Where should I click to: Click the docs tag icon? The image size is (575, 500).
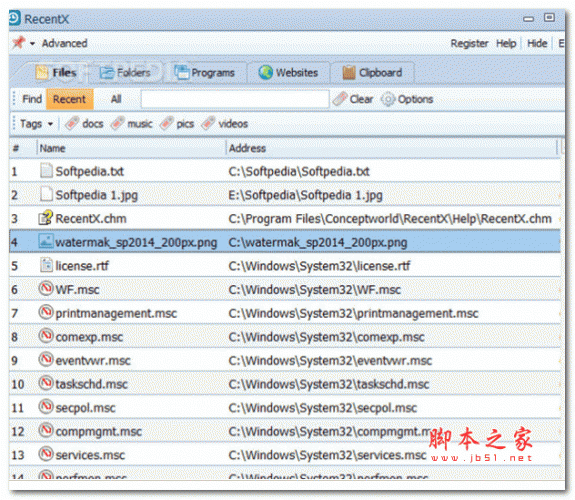pyautogui.click(x=72, y=124)
